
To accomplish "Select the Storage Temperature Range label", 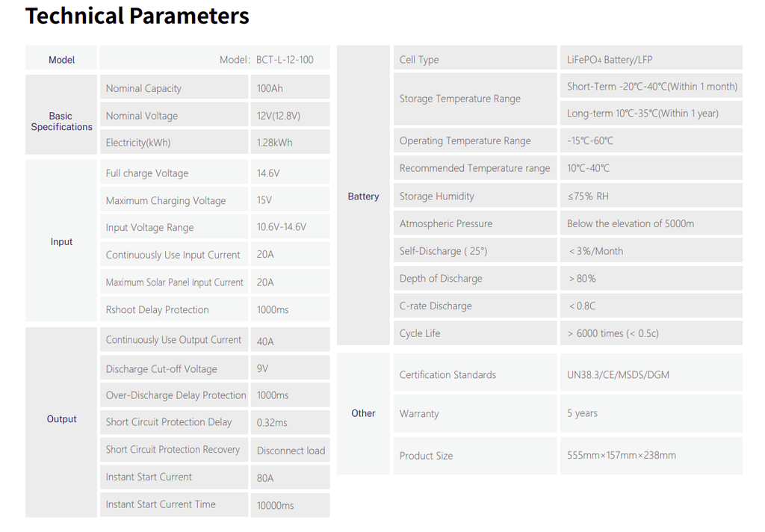I will tap(460, 99).
